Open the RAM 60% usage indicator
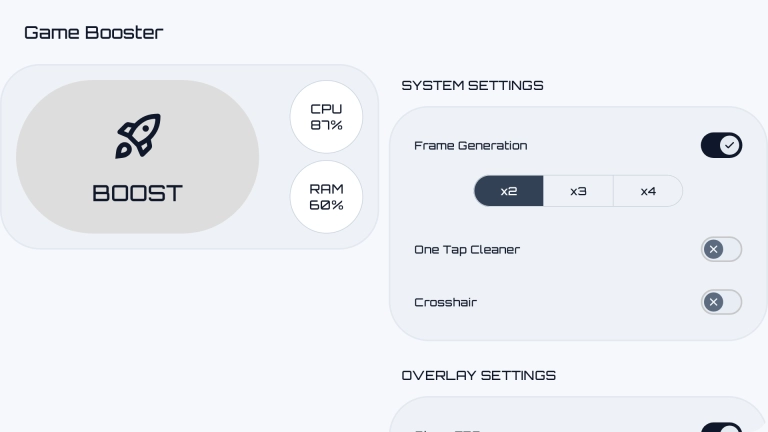Image resolution: width=768 pixels, height=432 pixels. click(326, 197)
